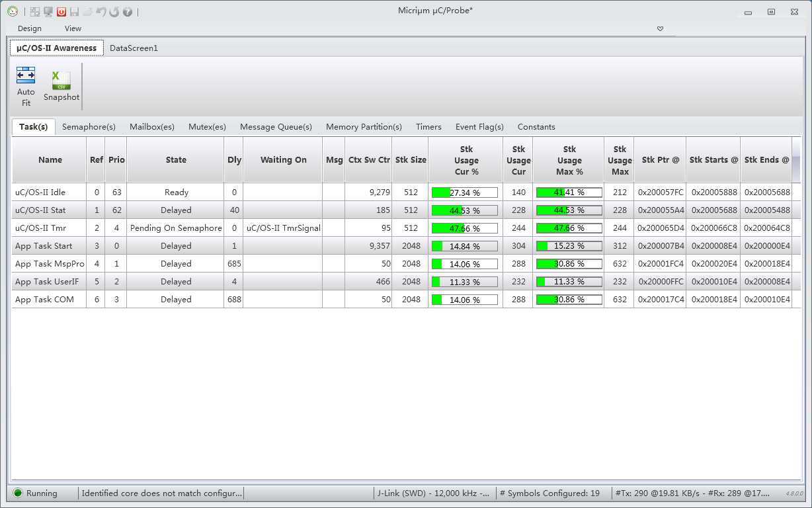Click the 'Identified core does not match' status message
This screenshot has width=812, height=508.
[x=162, y=493]
